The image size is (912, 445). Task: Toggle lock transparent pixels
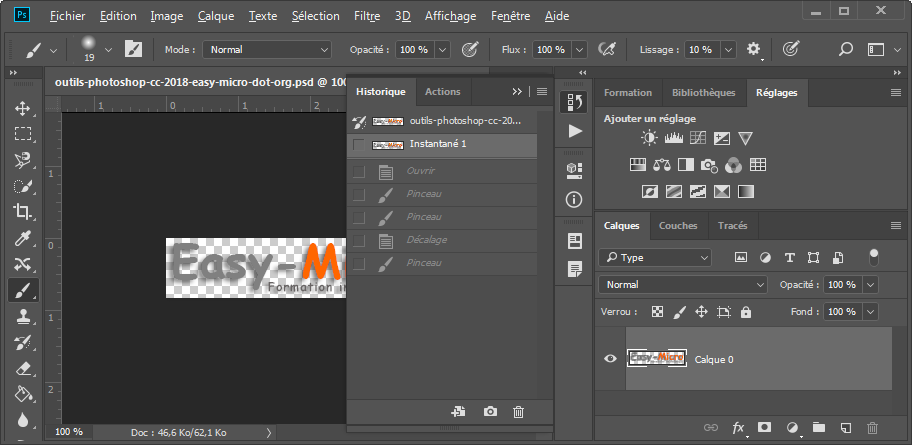click(x=657, y=312)
